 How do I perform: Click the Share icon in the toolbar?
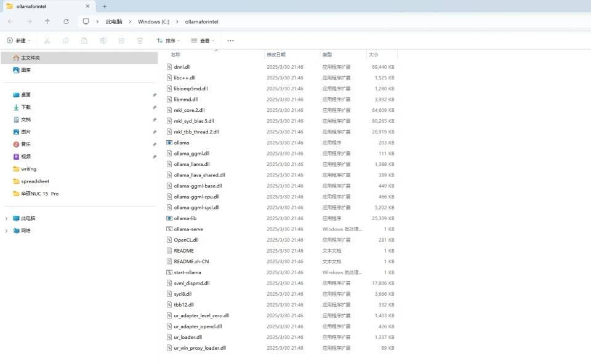click(x=121, y=40)
